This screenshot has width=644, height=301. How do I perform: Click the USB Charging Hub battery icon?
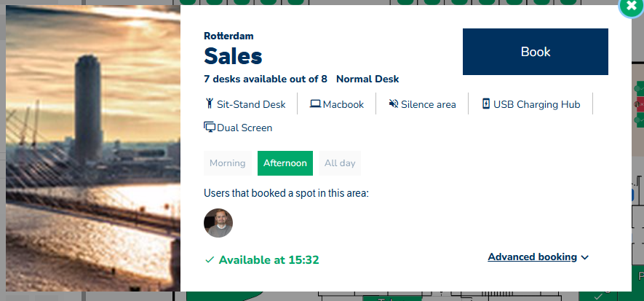pyautogui.click(x=486, y=103)
